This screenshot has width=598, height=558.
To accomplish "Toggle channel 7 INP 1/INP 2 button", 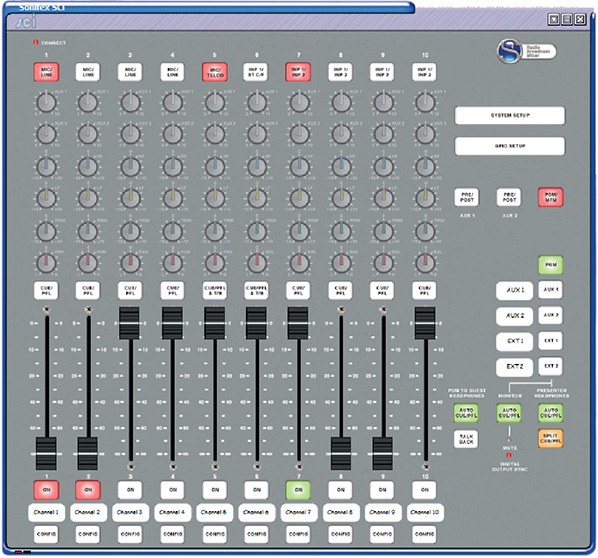I will (298, 72).
